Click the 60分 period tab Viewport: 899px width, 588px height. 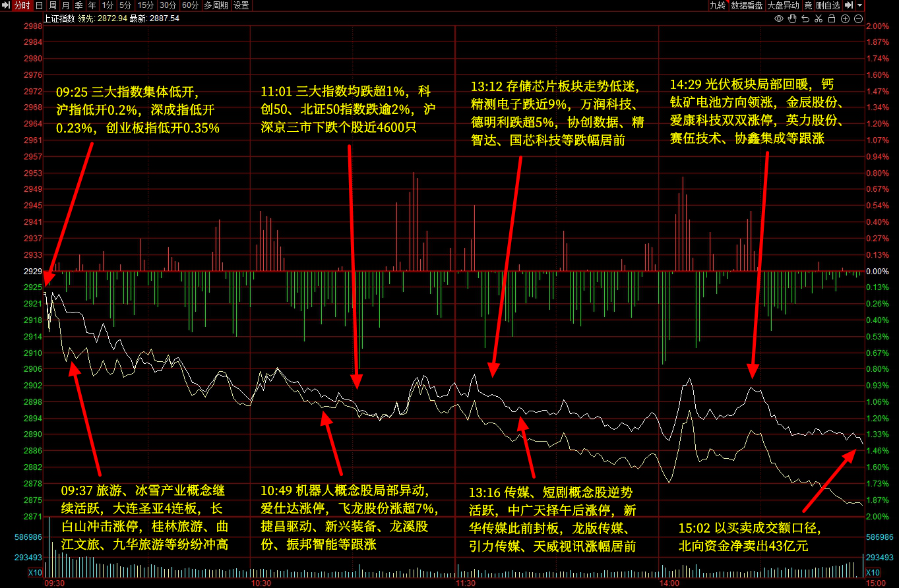(x=190, y=5)
